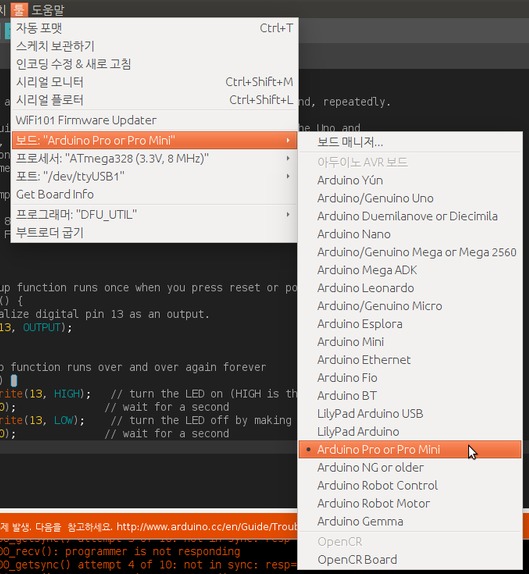Select Arduino Leonardo board
Screen dimensions: 529x574
click(410, 288)
